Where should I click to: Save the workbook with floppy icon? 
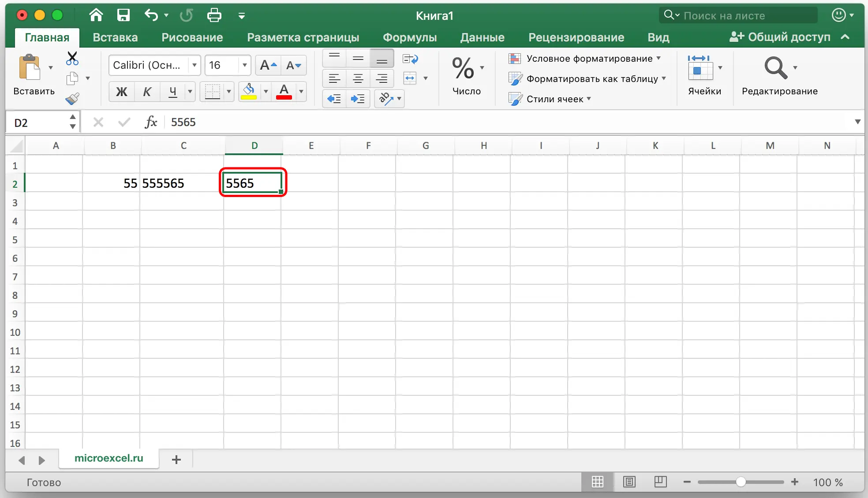[x=123, y=15]
